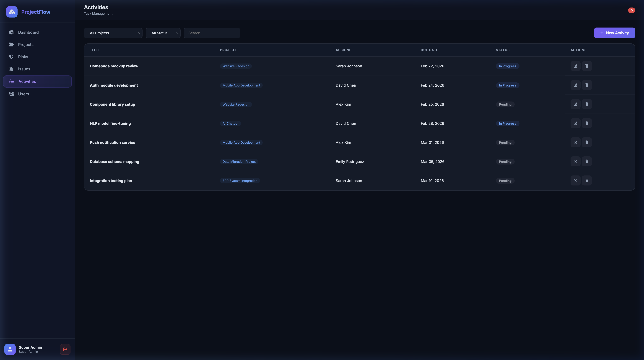Screen dimensions: 644x360
Task: Click the logout icon beside Super Admin
Action: pos(65,349)
